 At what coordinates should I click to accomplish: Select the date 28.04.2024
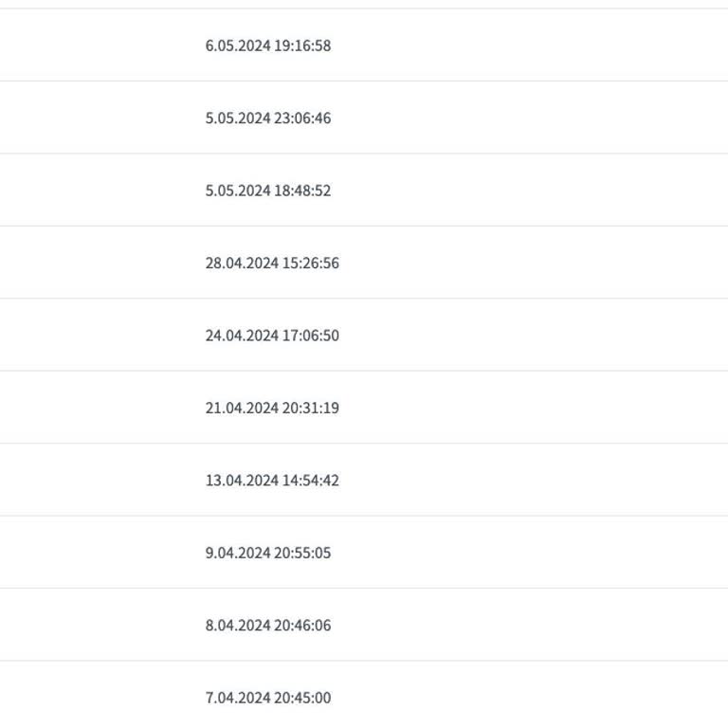pyautogui.click(x=242, y=263)
